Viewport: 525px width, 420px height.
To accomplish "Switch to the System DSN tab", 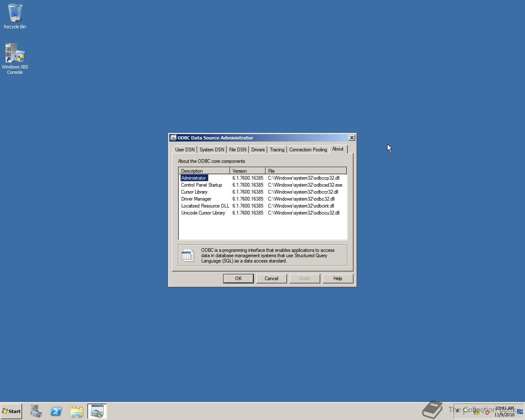I will click(212, 150).
